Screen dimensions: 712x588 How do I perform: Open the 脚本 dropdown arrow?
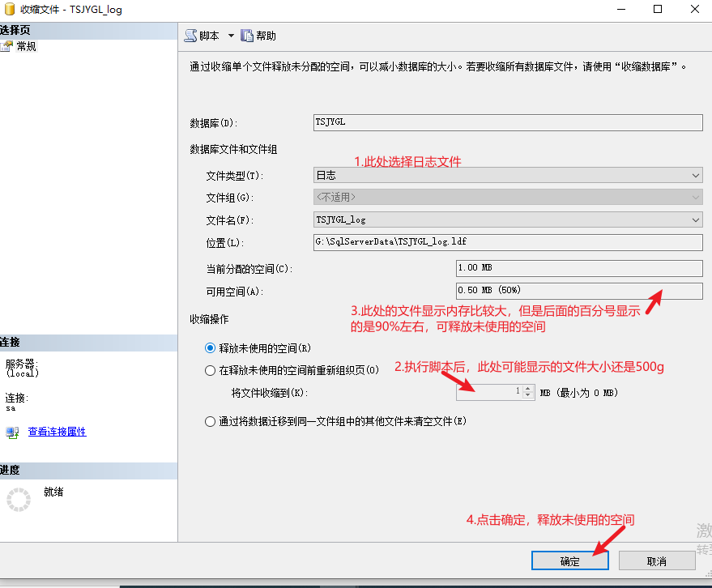coord(231,36)
